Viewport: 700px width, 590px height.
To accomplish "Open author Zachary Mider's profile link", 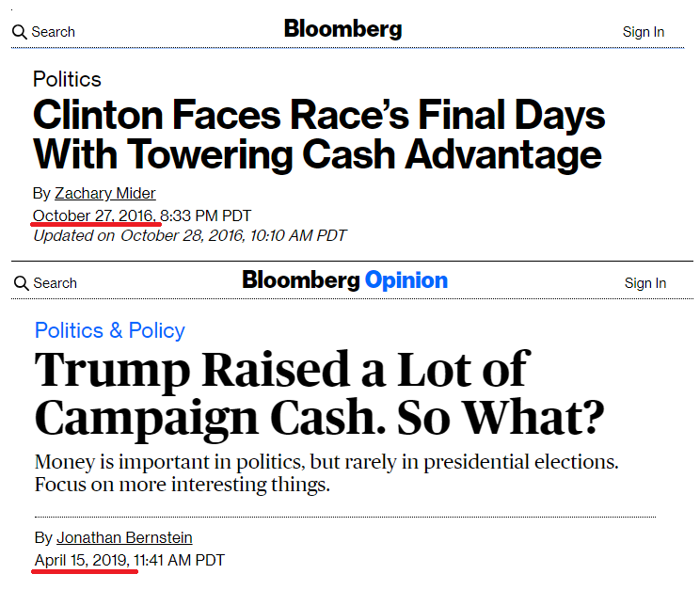I will click(105, 194).
